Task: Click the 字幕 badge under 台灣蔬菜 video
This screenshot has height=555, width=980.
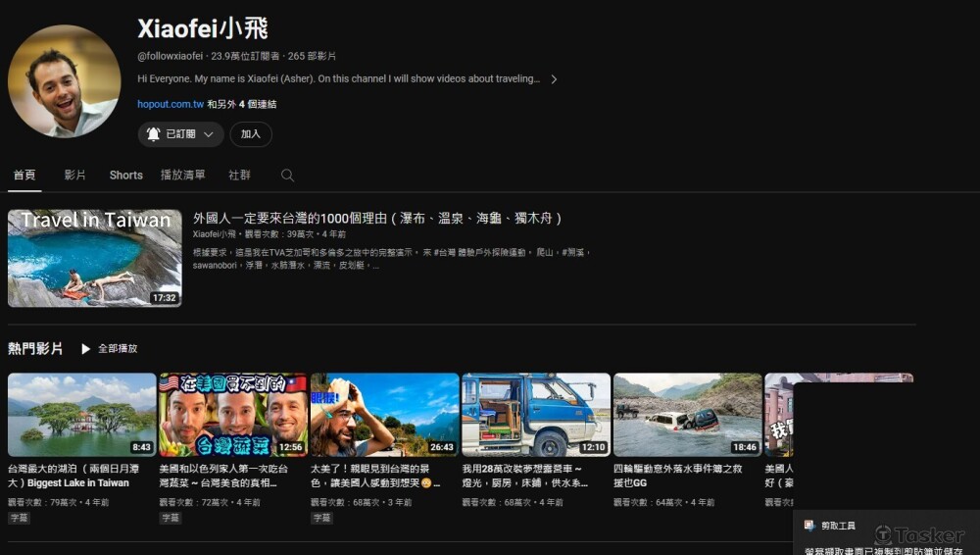Action: [x=170, y=518]
